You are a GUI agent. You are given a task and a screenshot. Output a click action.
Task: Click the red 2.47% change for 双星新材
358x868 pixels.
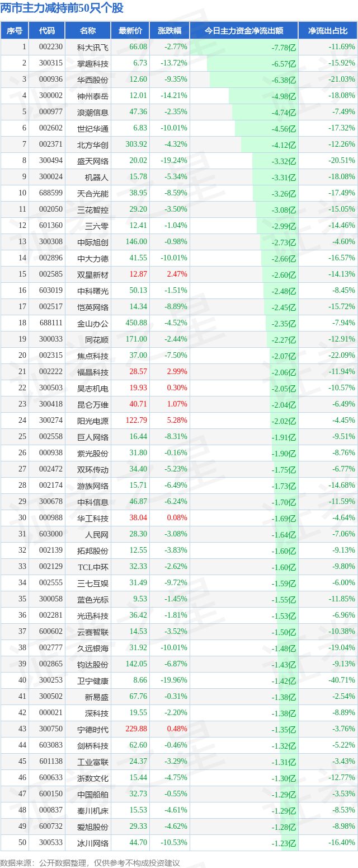177,274
